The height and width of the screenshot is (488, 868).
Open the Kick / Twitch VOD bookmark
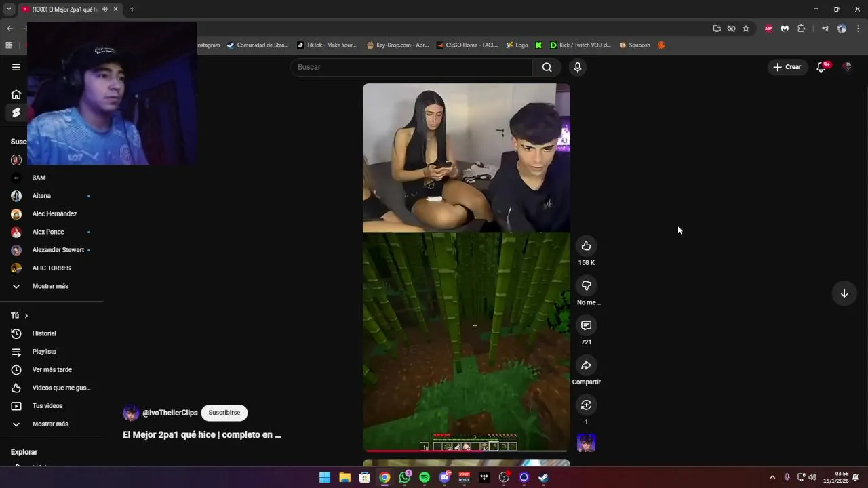tap(580, 45)
